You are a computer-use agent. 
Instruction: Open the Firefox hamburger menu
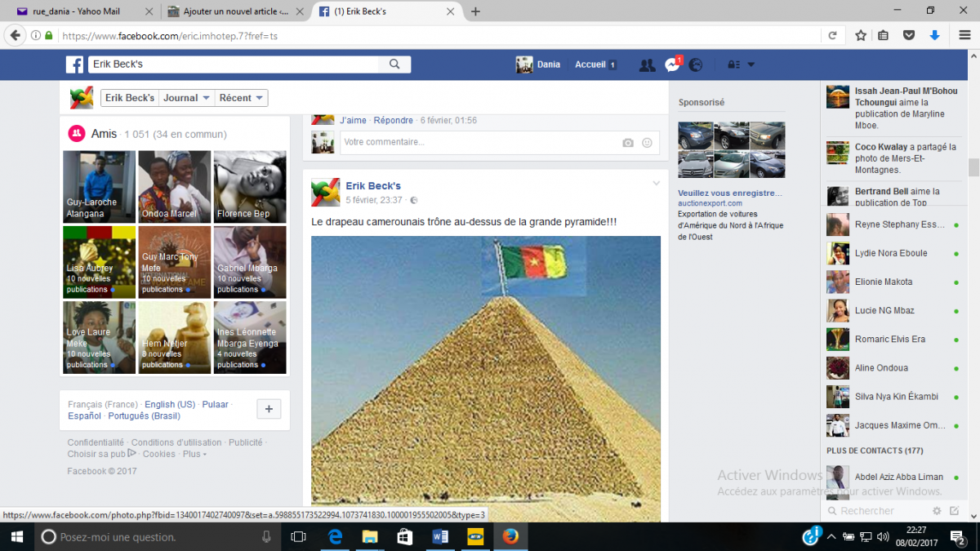tap(963, 36)
